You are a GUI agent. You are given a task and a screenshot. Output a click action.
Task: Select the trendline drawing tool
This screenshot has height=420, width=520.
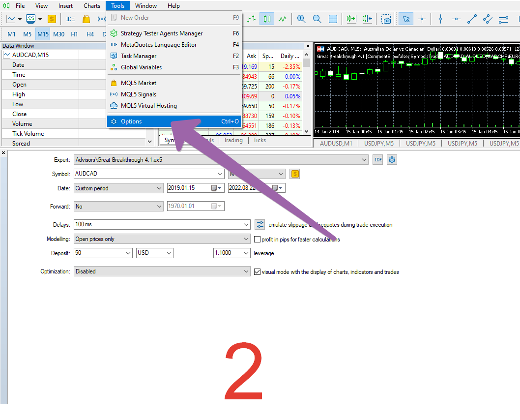pos(472,19)
